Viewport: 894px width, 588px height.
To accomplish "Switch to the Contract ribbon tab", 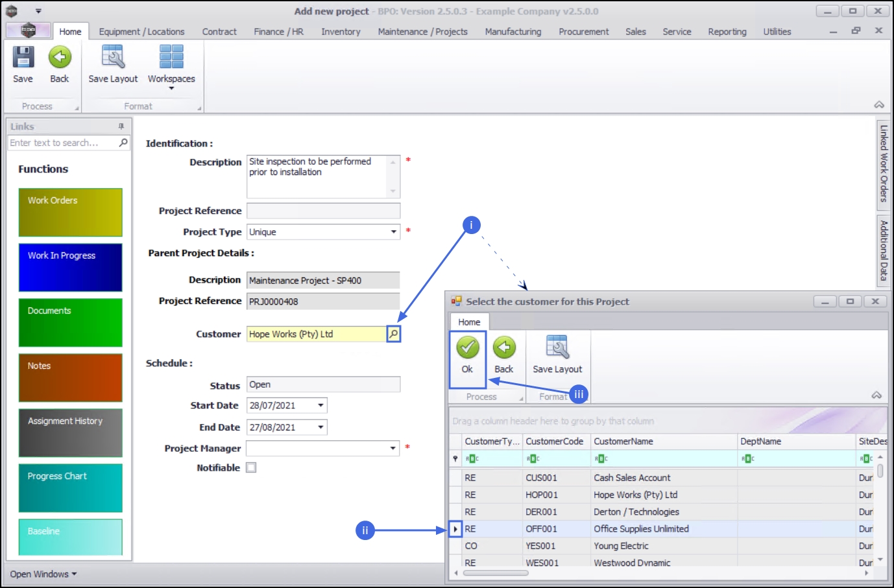I will [x=219, y=32].
